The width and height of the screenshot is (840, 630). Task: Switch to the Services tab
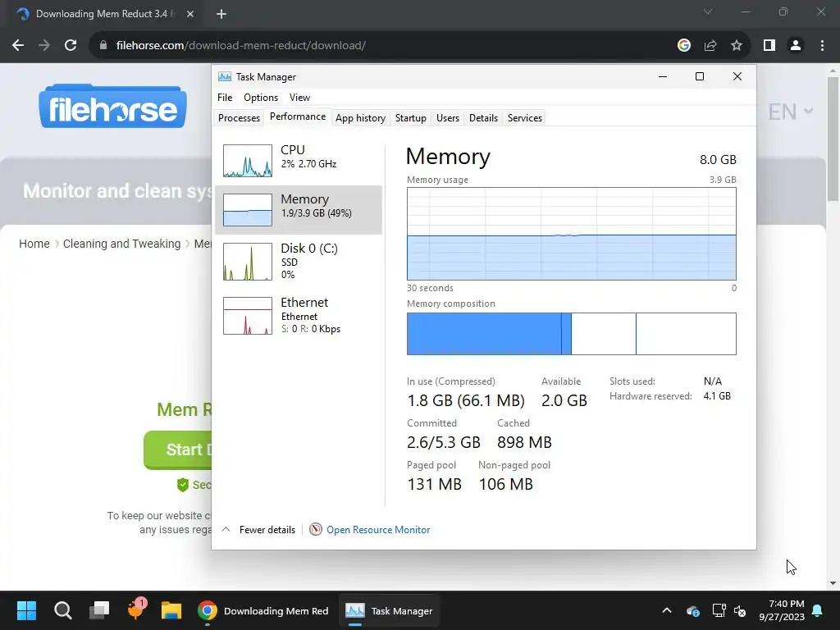524,118
